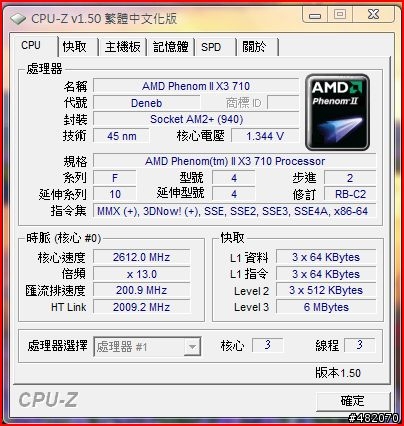Click the 指令集 instructions field
This screenshot has width=404, height=426.
[x=234, y=211]
